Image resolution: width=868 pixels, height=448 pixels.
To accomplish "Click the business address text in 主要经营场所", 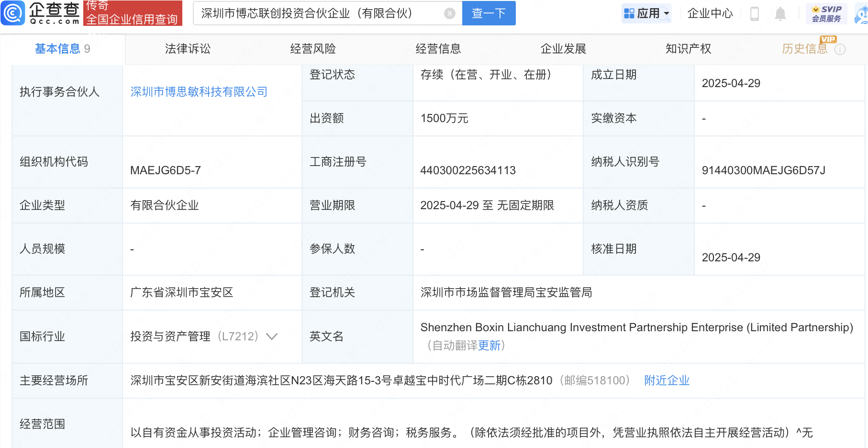I will click(x=341, y=381).
